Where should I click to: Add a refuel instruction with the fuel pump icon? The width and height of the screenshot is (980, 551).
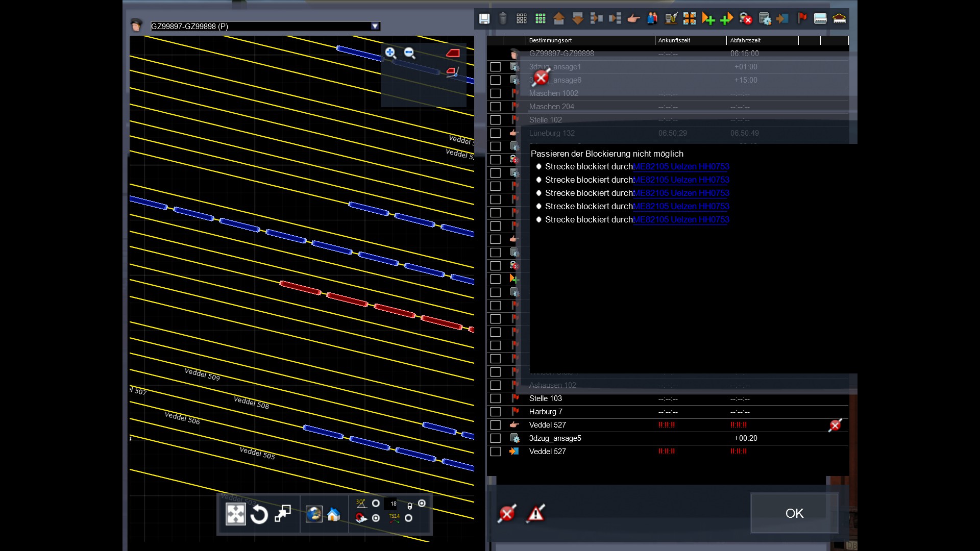(671, 19)
